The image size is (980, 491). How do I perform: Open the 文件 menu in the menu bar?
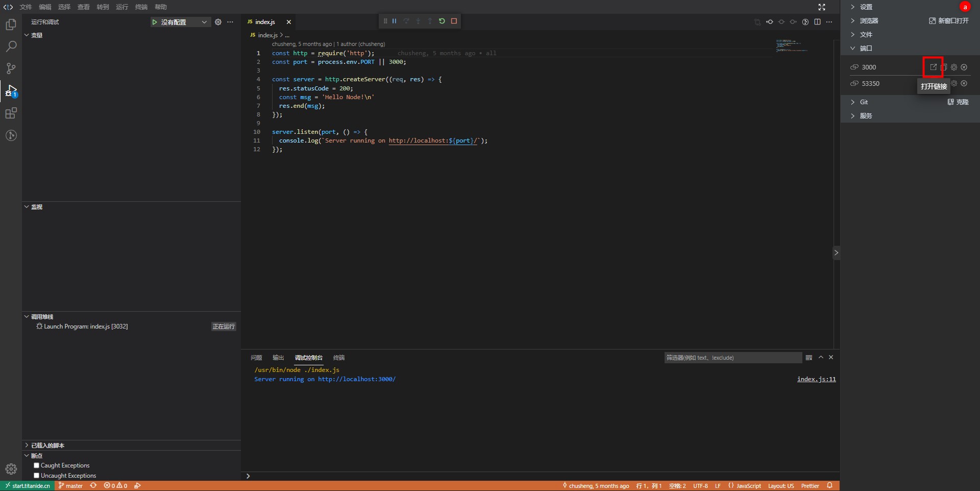pos(26,7)
